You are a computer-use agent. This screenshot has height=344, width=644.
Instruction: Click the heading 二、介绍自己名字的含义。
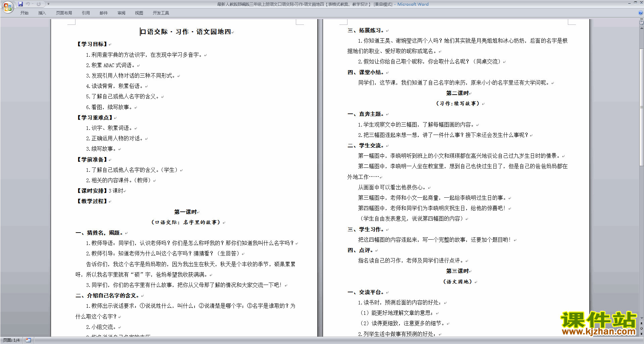(107, 296)
